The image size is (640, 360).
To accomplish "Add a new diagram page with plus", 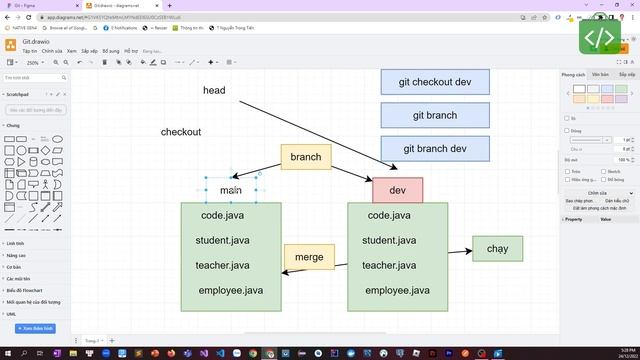I will (112, 340).
